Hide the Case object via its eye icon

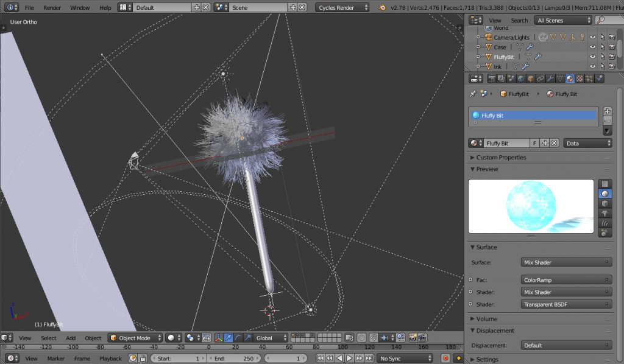coord(593,47)
